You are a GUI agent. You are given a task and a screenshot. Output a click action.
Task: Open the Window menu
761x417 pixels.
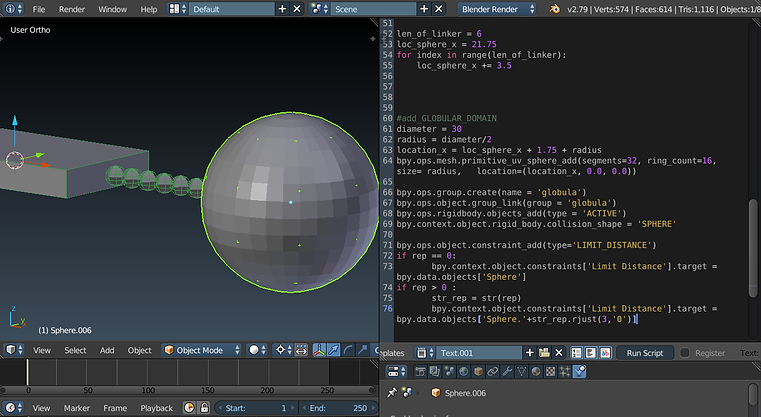pyautogui.click(x=113, y=9)
